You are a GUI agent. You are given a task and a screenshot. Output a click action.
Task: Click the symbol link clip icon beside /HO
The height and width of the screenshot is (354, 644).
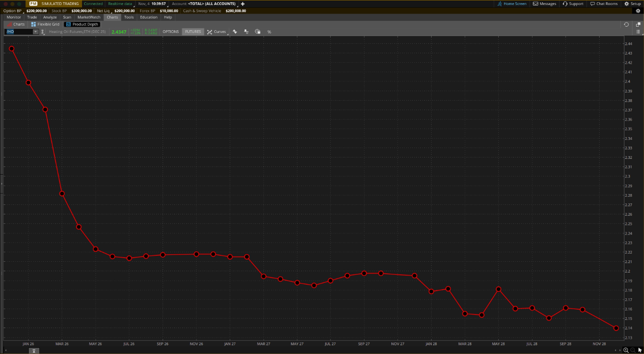[x=43, y=32]
